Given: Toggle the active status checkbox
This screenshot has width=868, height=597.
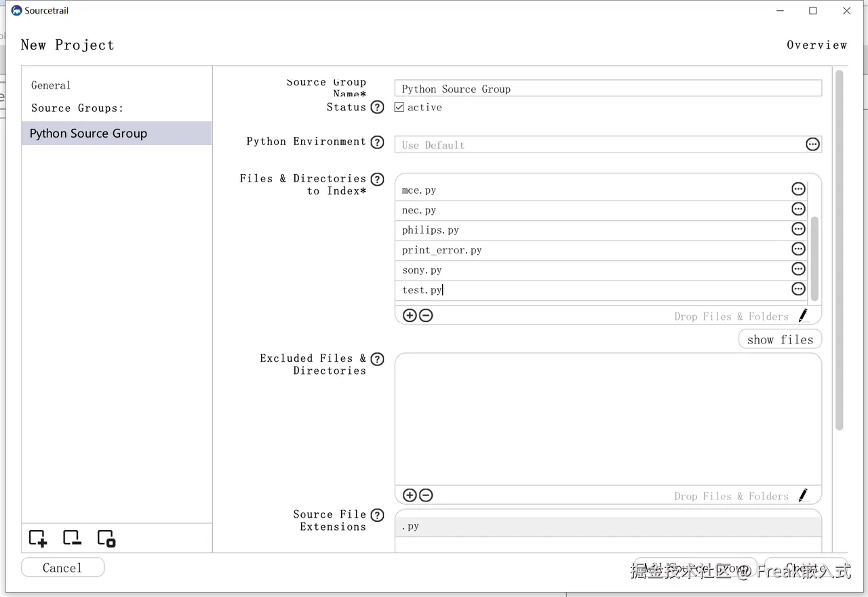Looking at the screenshot, I should pyautogui.click(x=399, y=107).
